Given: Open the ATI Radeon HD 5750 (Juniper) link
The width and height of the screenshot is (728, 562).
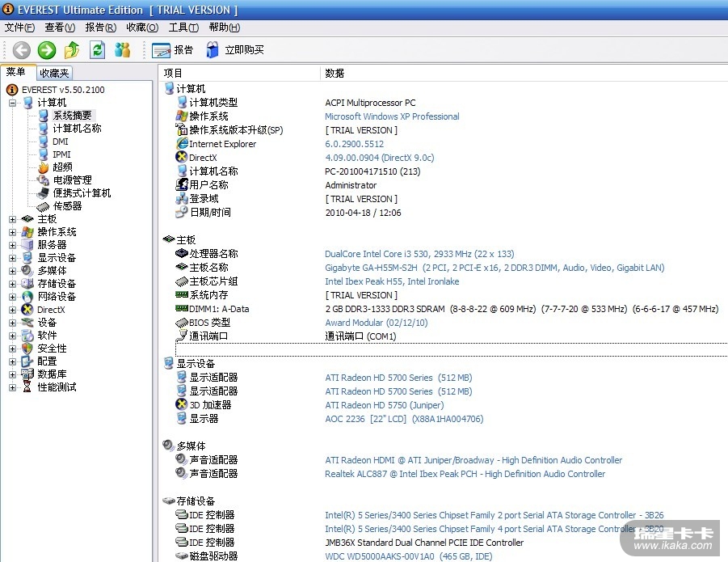Looking at the screenshot, I should click(x=385, y=405).
